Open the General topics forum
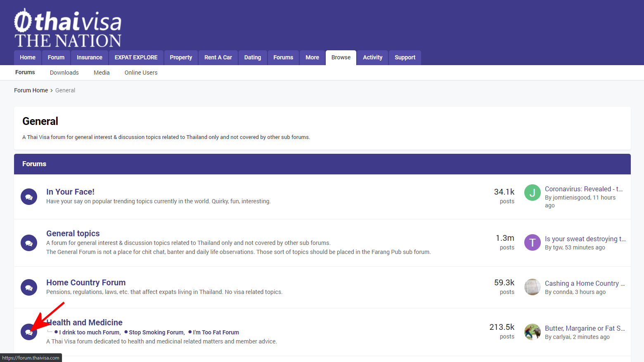This screenshot has height=362, width=644. (x=73, y=233)
